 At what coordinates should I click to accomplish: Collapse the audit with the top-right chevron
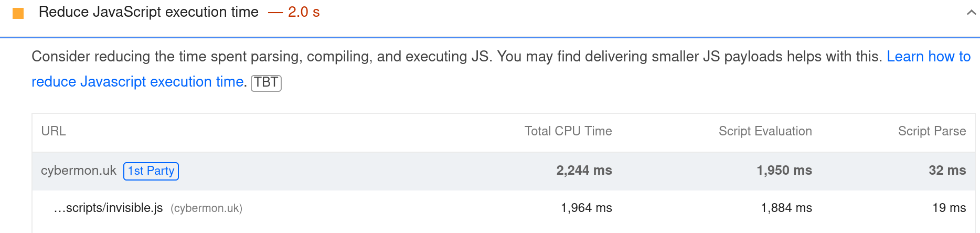coord(971,13)
